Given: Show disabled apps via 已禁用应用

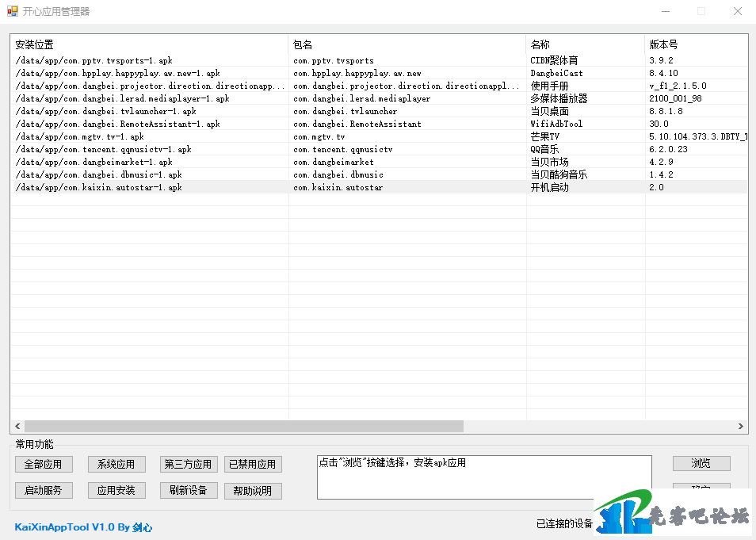Looking at the screenshot, I should (x=253, y=464).
